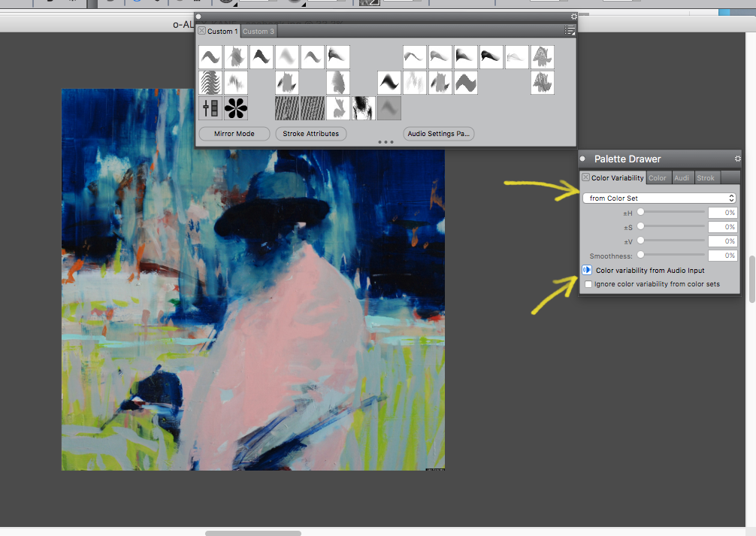This screenshot has width=756, height=536.
Task: Enable Ignore color variability from color sets
Action: tap(588, 284)
